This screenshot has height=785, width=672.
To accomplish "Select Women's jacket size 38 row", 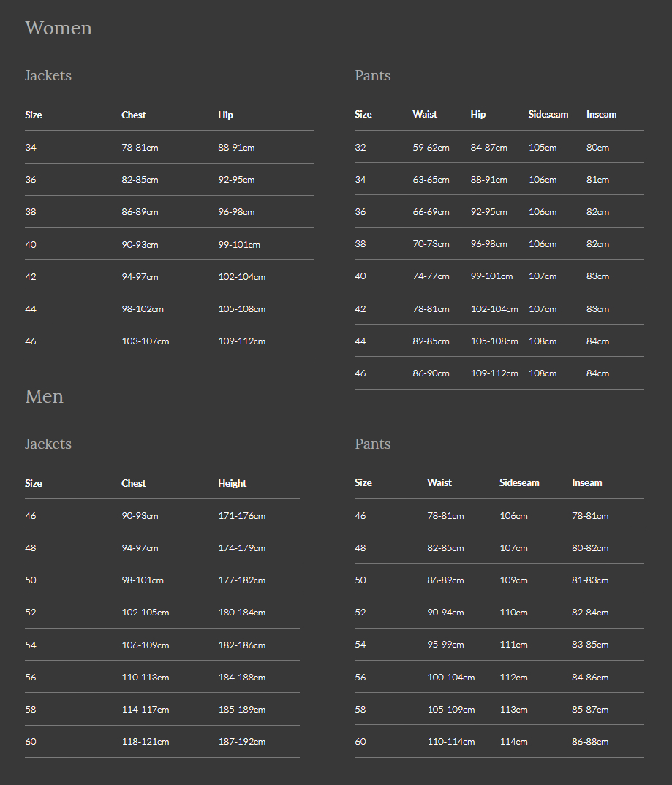I will pos(170,212).
